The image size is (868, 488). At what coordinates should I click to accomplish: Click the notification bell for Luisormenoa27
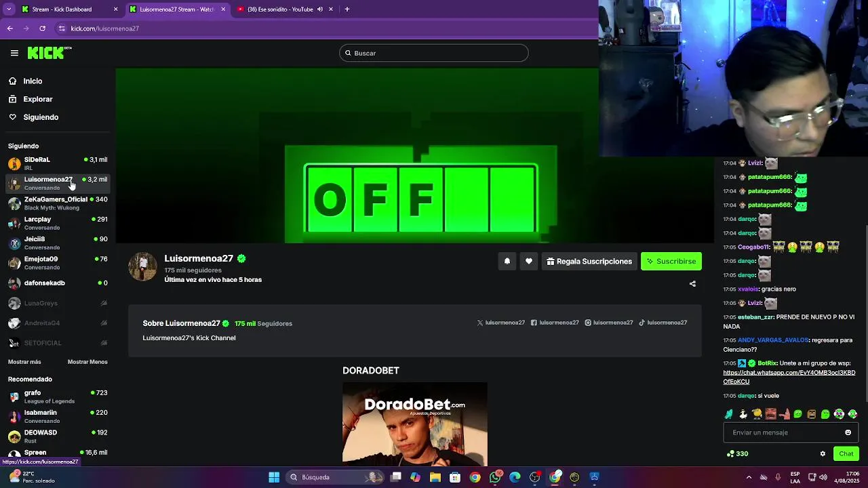507,261
